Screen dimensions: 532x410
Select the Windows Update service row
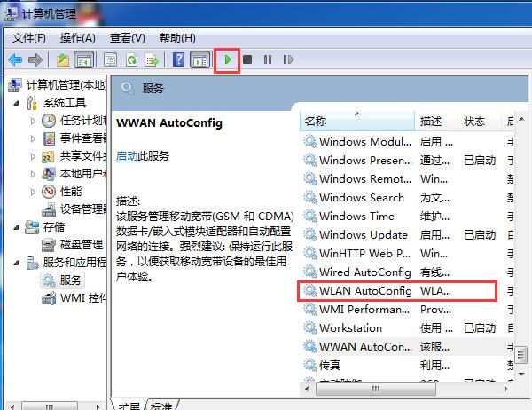363,234
